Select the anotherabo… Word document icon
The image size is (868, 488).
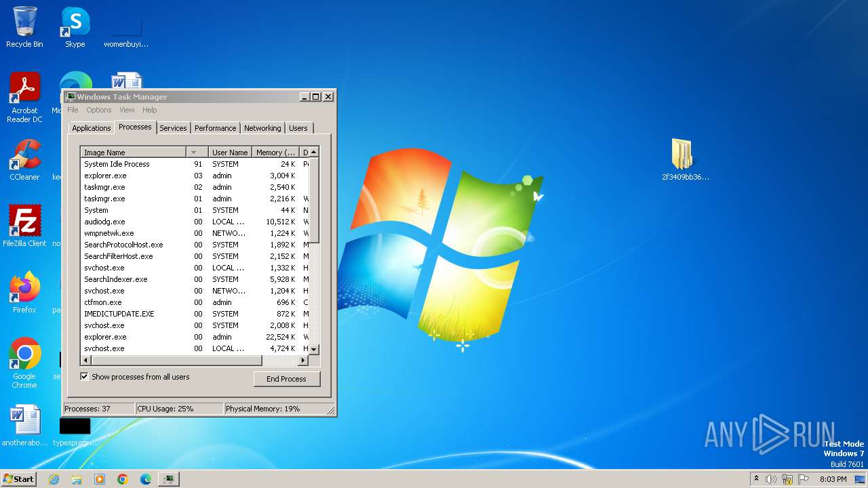[x=24, y=426]
